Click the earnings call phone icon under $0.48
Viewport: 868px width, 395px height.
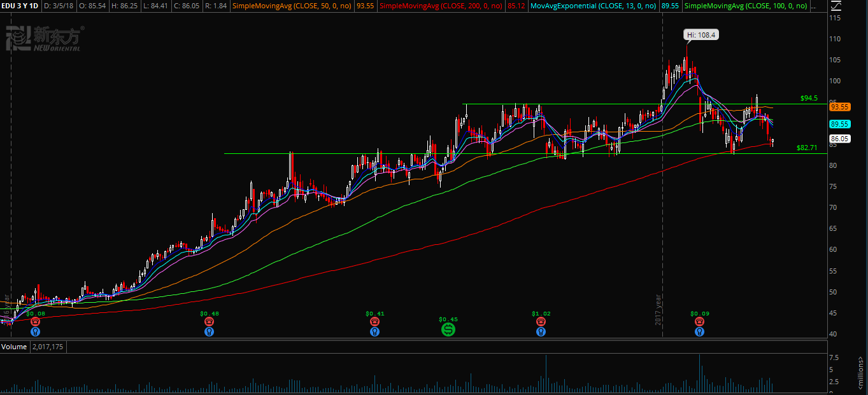point(210,322)
